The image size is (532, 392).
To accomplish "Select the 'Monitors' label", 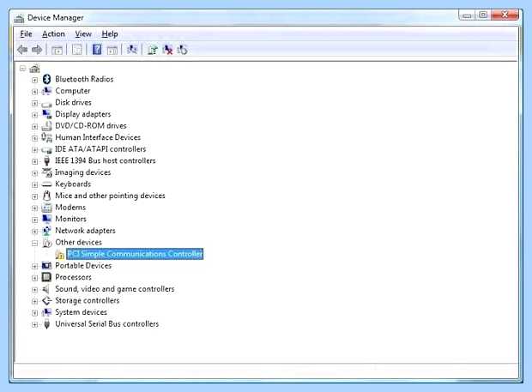I will pos(70,219).
